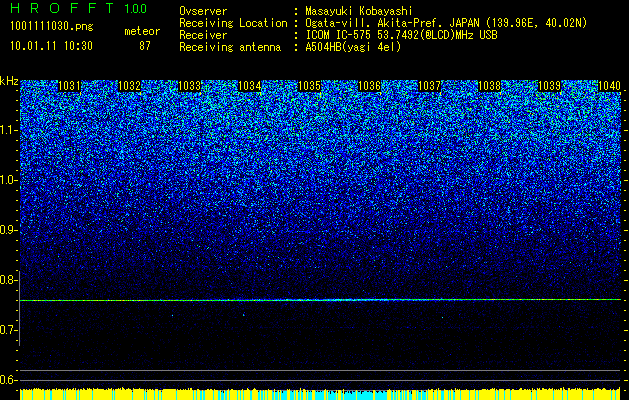Click the 1039 time marker
This screenshot has width=629, height=400.
[549, 86]
